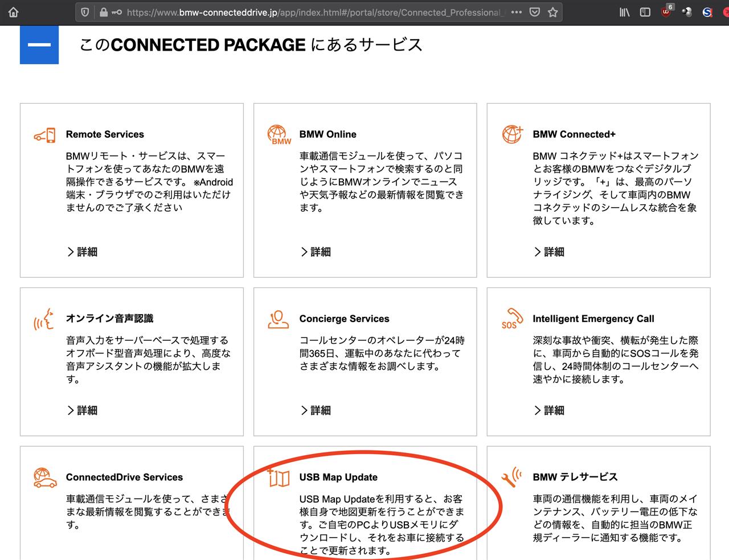This screenshot has width=729, height=560.
Task: Collapse the Connected Package services section
Action: click(39, 45)
